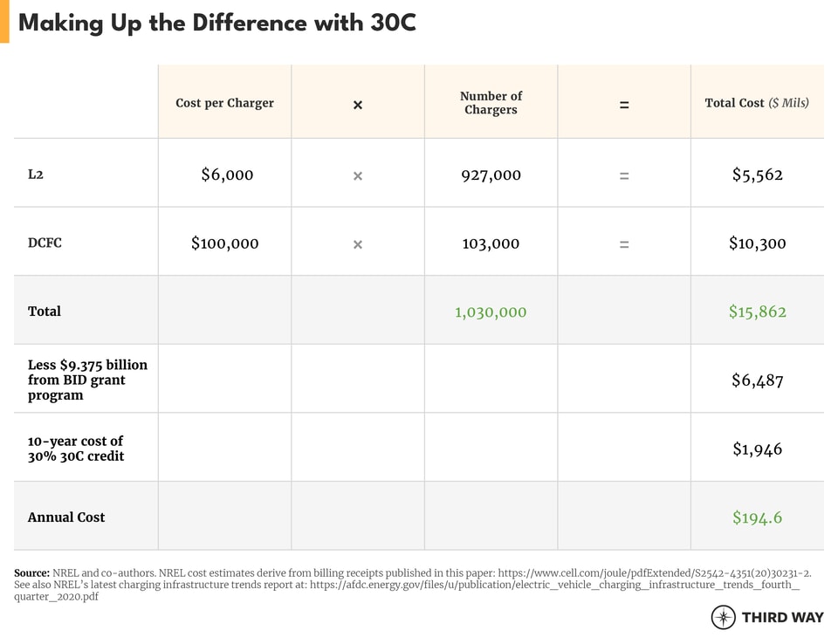Viewport: 838px width, 644px height.
Task: Select the Total Cost ($ Mils) column header
Action: click(757, 103)
